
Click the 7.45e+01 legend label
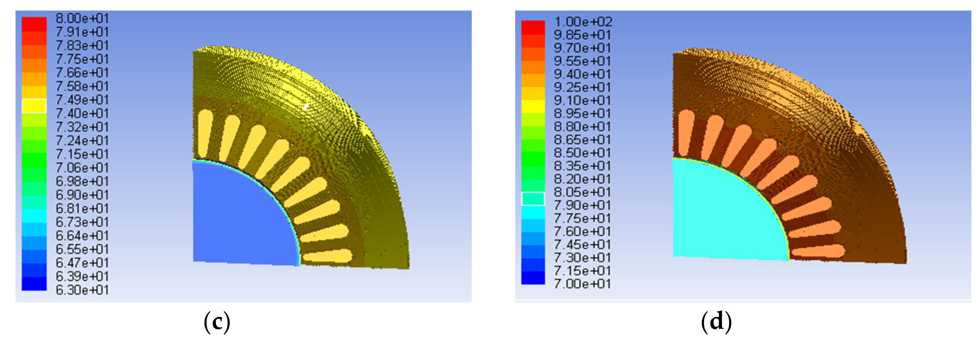582,245
